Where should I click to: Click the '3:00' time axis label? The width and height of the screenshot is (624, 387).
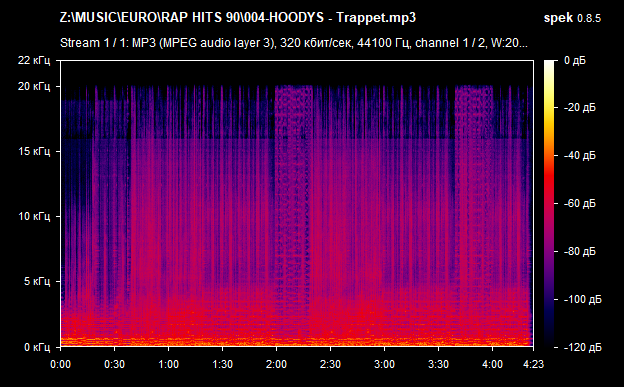tap(384, 364)
